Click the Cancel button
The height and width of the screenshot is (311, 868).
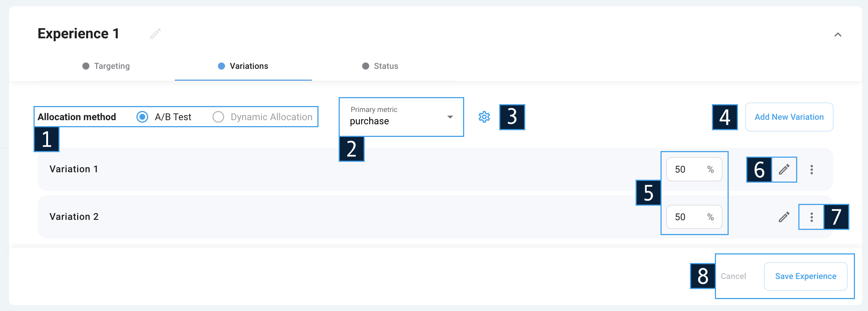coord(733,276)
